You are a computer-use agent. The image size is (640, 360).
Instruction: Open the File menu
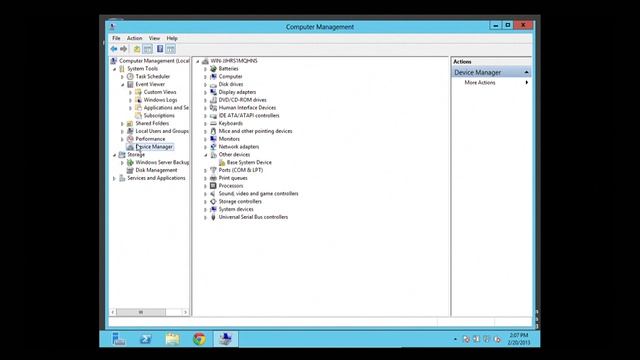(116, 38)
